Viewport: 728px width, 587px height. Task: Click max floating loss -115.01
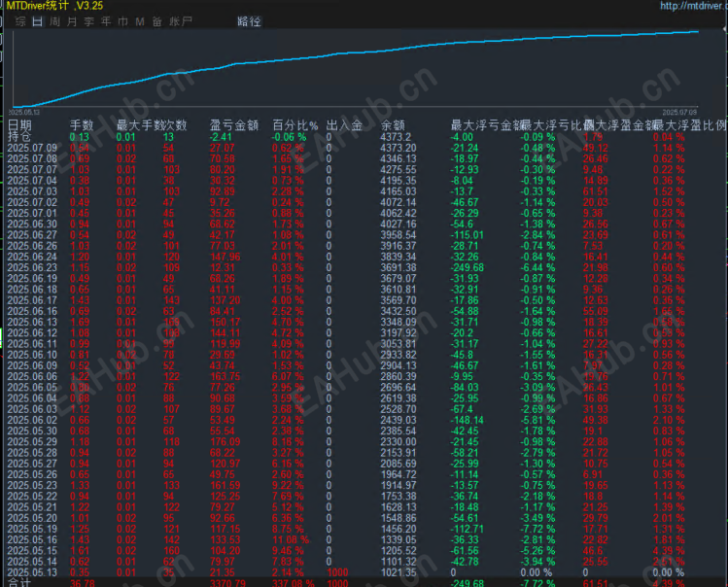468,235
